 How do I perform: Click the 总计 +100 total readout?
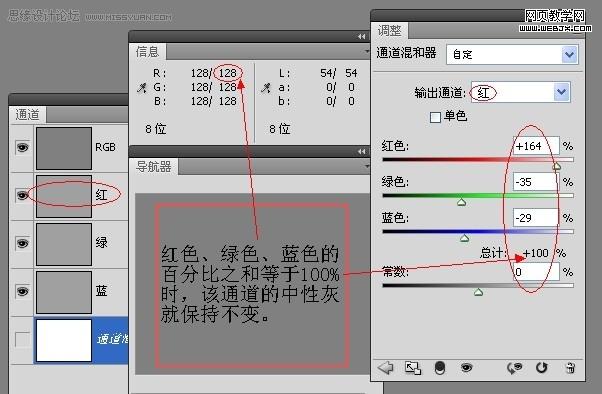click(x=523, y=253)
